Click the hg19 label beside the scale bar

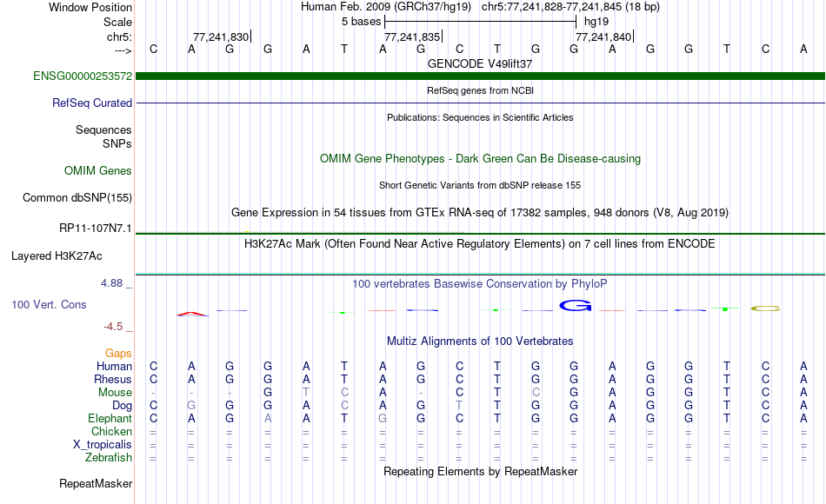coord(596,22)
